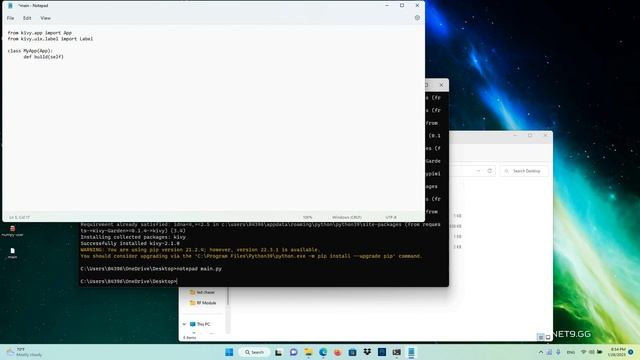
Task: Open Wi-Fi network quick settings
Action: [x=584, y=352]
